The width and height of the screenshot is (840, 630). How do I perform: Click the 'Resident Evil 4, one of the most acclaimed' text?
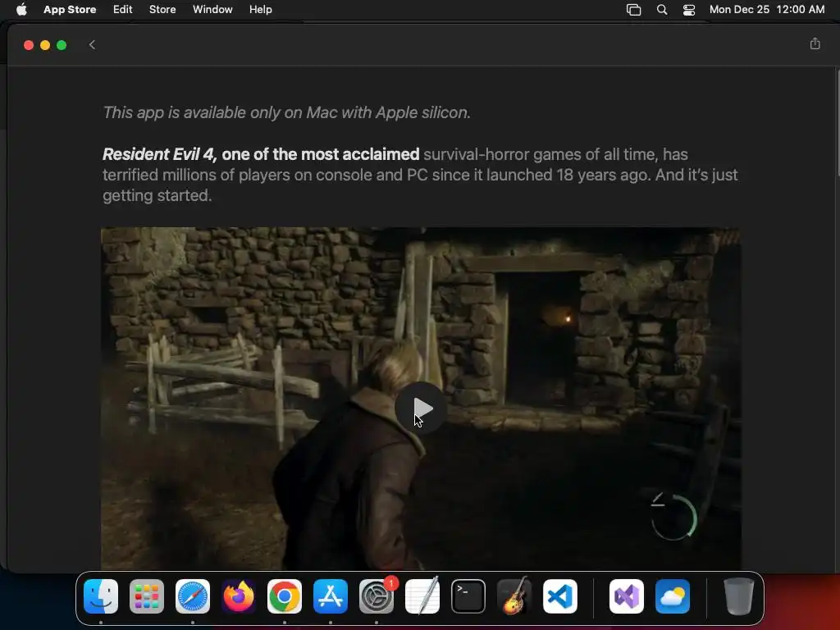[x=261, y=154]
